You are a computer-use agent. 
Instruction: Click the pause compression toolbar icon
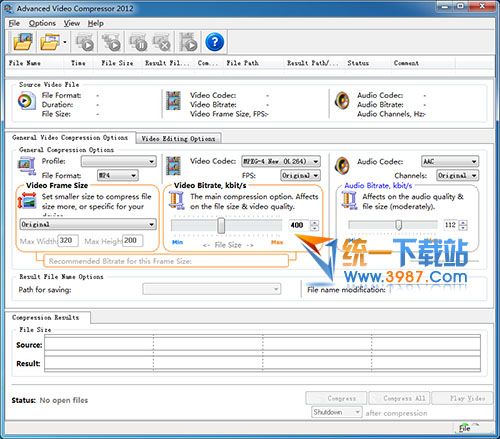(x=138, y=42)
